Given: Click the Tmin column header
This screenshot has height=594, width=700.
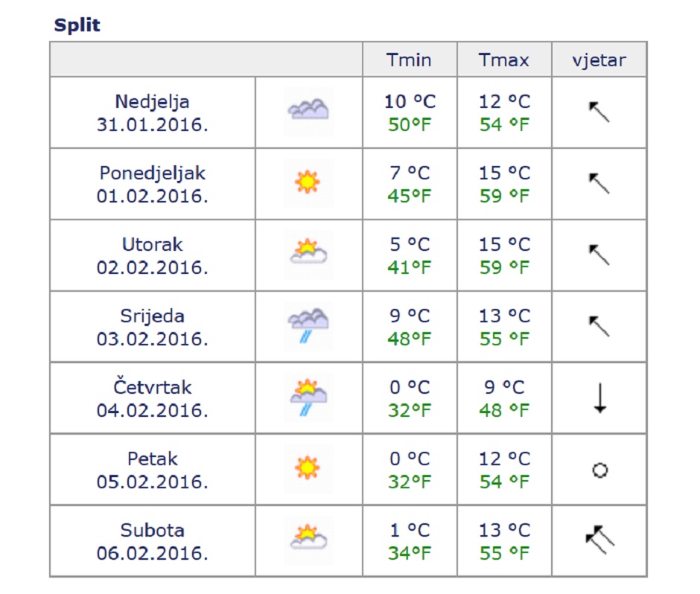Looking at the screenshot, I should (x=409, y=60).
